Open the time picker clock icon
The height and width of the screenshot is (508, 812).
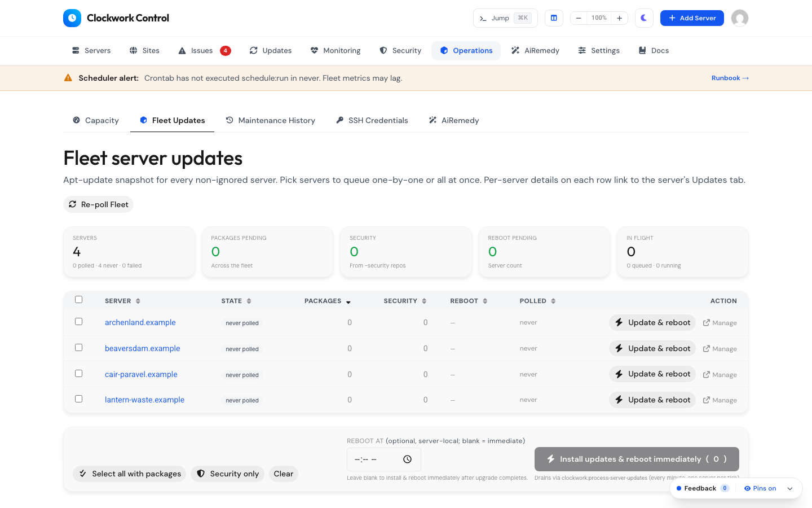pos(407,459)
